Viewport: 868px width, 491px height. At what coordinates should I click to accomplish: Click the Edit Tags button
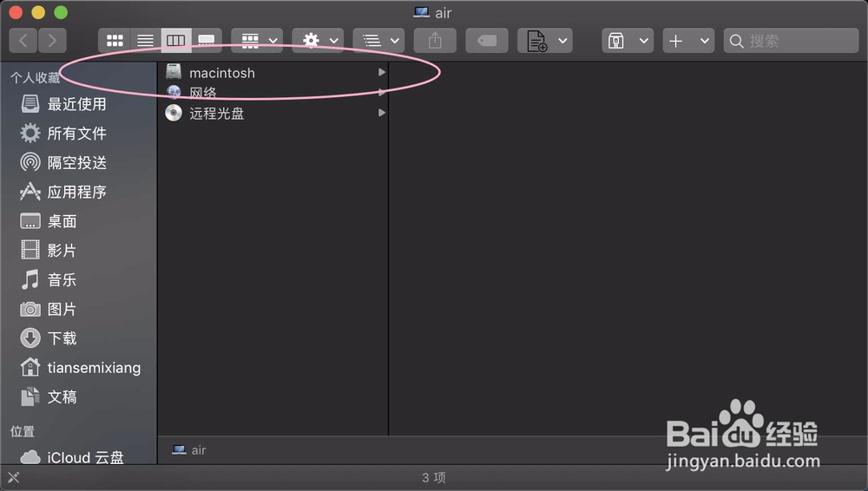(487, 41)
